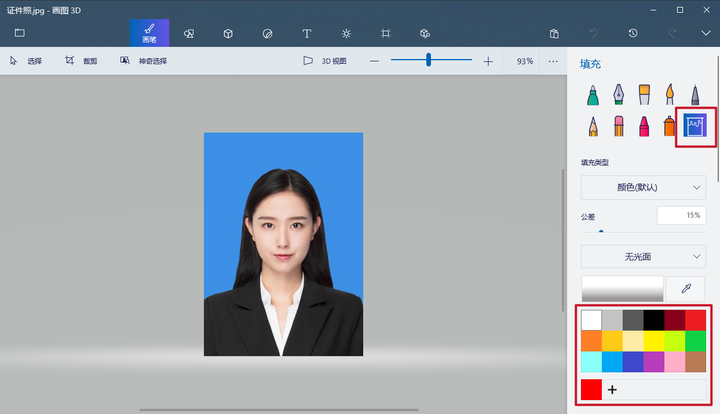Select the orange Spray can brush
This screenshot has height=414, width=720.
click(x=669, y=126)
